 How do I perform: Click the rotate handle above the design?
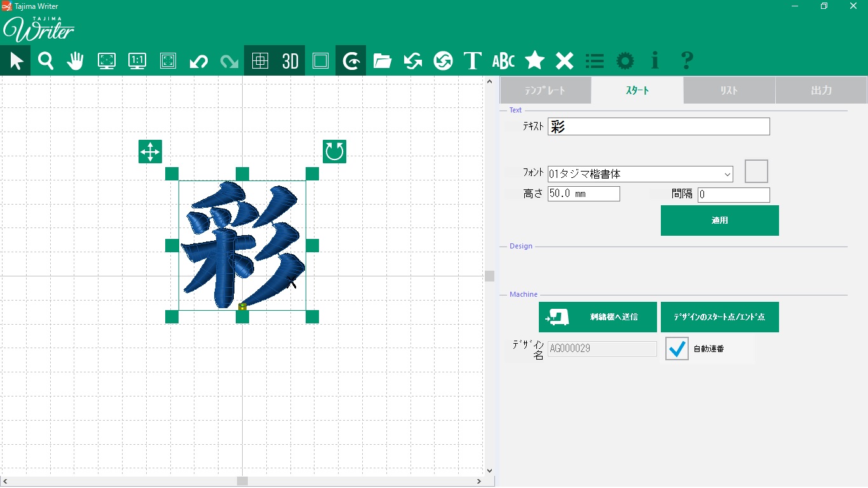point(334,151)
